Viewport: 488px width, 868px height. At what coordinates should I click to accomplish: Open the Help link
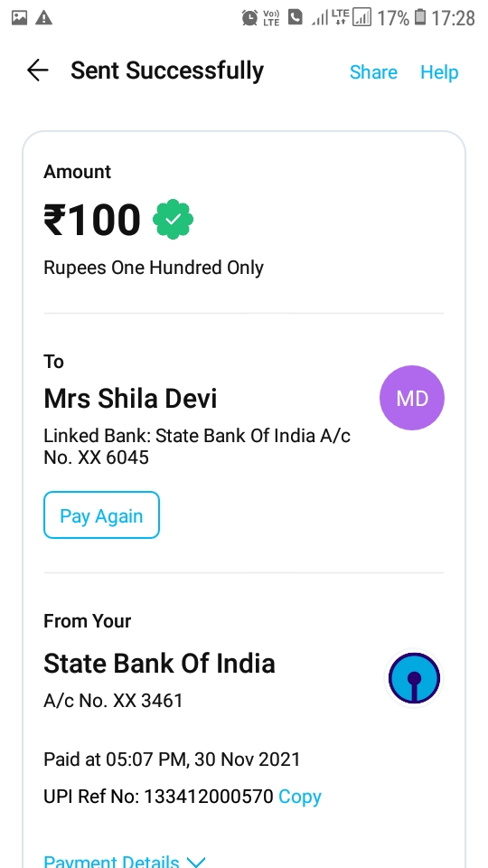(x=439, y=72)
